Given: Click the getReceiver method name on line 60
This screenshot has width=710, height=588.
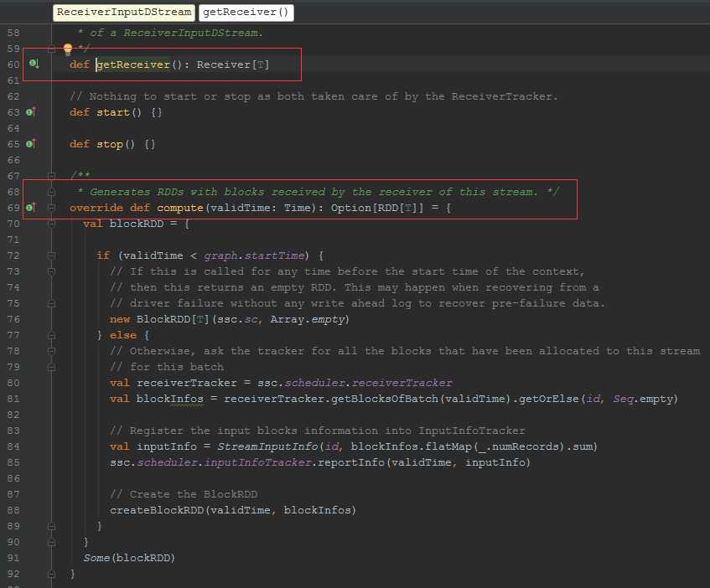Looking at the screenshot, I should click(x=133, y=64).
